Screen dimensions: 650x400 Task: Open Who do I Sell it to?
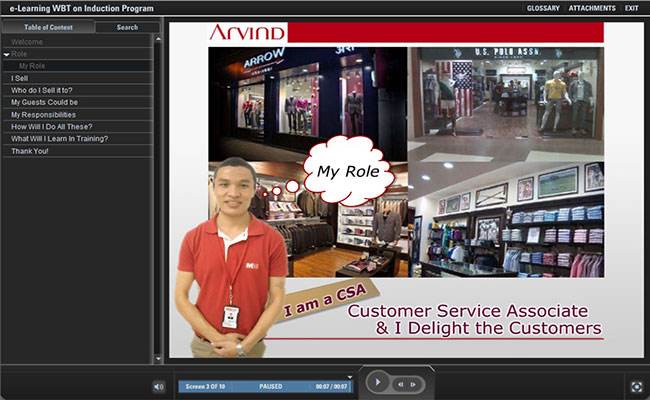78,90
